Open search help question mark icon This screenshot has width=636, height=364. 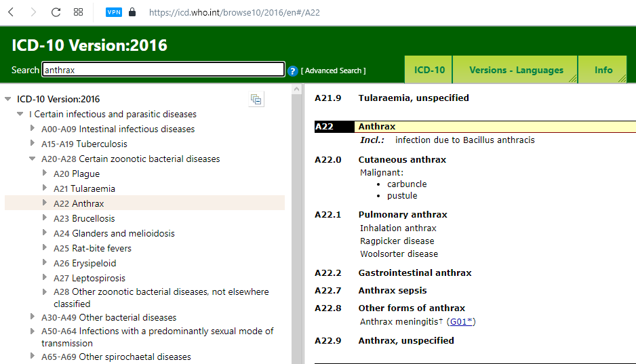coord(292,71)
